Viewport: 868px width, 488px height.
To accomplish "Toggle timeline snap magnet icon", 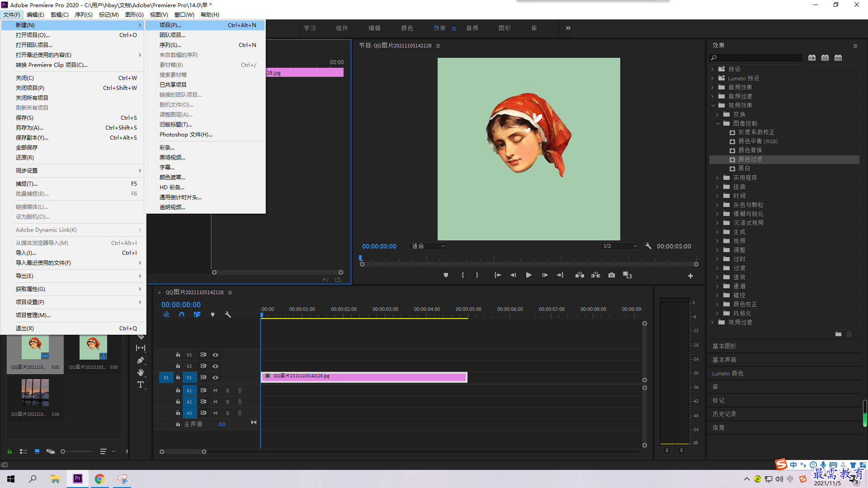I will tap(182, 314).
